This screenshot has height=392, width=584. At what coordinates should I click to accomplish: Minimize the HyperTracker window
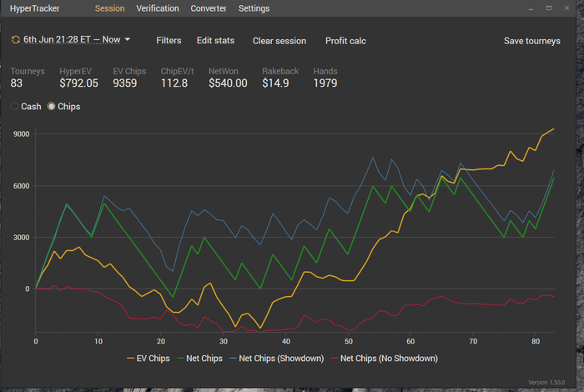(531, 8)
